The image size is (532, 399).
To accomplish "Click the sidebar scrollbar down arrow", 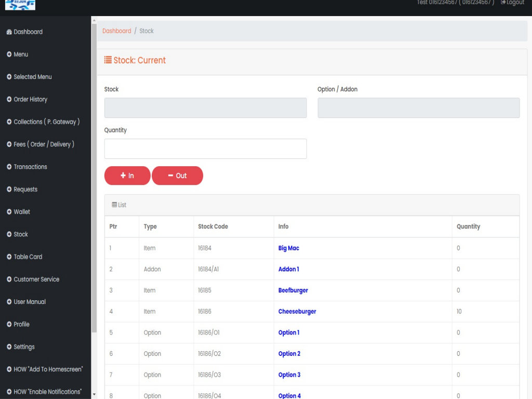I will pyautogui.click(x=94, y=395).
